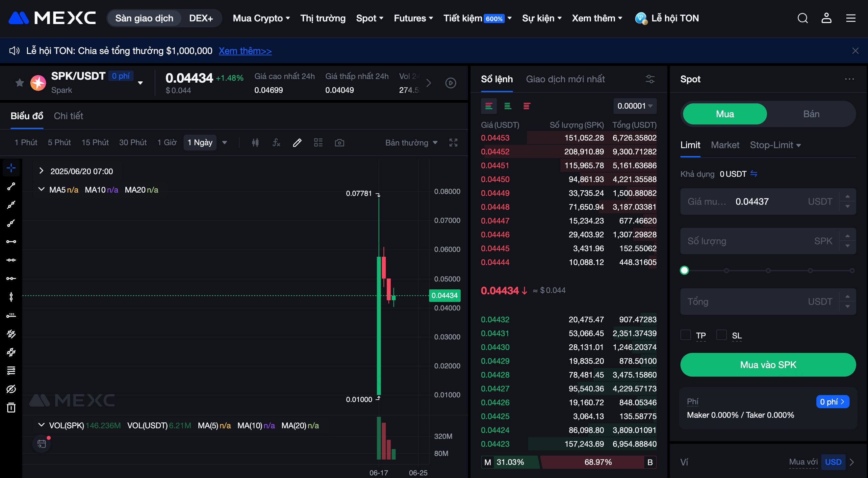The width and height of the screenshot is (868, 478).
Task: Switch to DEX+ mode
Action: coord(201,18)
